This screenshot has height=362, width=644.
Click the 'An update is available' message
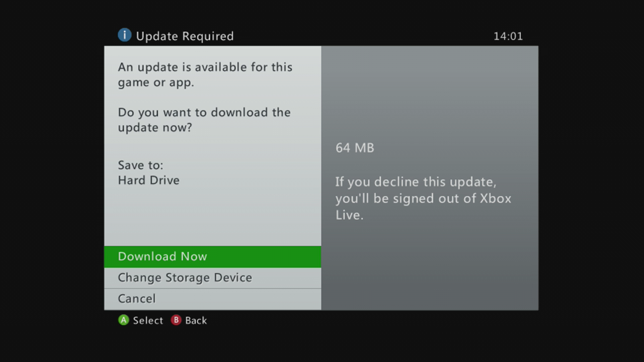pyautogui.click(x=205, y=74)
